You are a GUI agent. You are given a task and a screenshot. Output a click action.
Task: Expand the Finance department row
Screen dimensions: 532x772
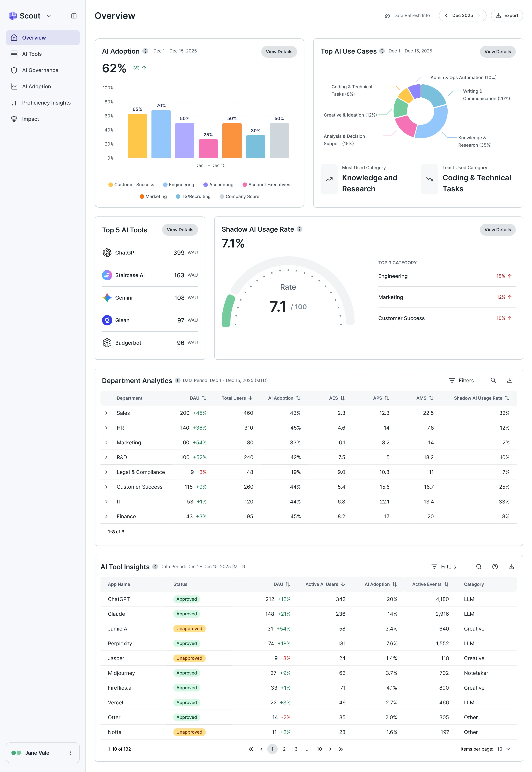106,516
